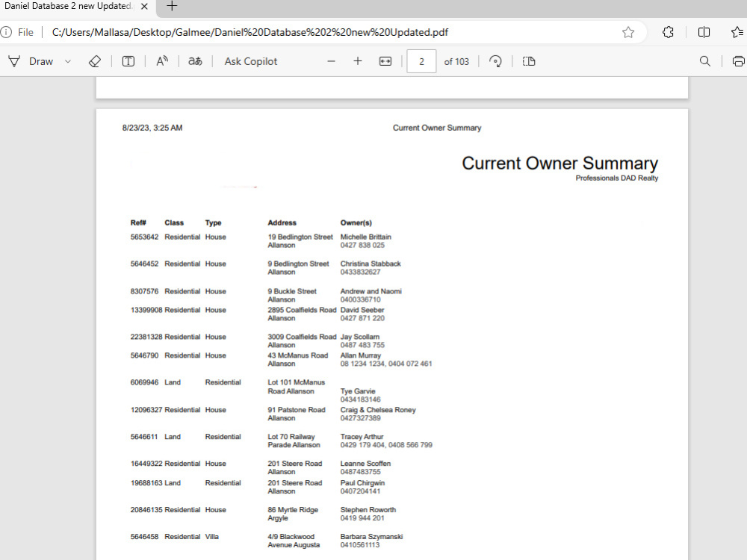Screen dimensions: 747x560
Task: Close the Daniel Database tab
Action: [144, 7]
